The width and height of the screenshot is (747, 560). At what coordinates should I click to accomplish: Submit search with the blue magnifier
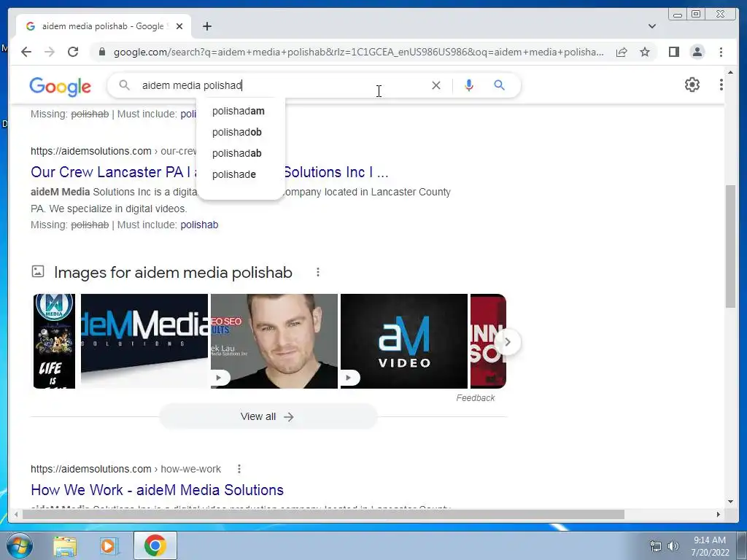(499, 85)
